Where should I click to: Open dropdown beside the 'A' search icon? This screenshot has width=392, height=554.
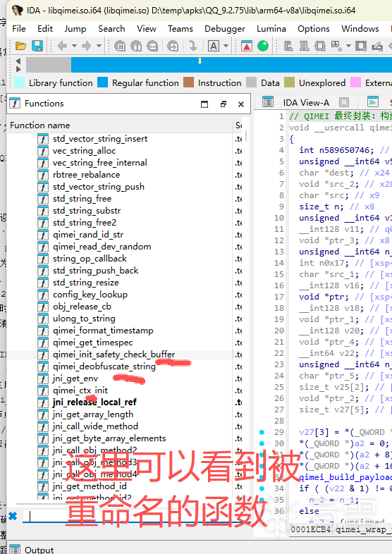[x=226, y=46]
